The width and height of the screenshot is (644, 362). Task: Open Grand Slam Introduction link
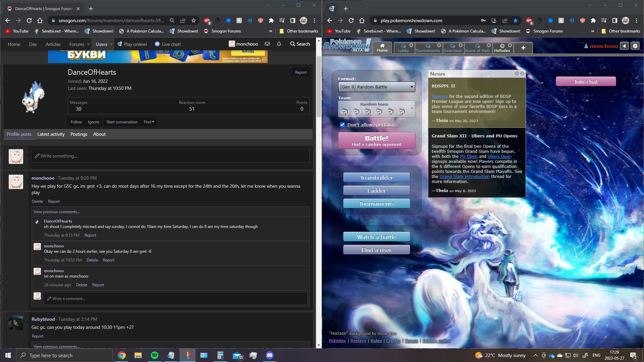(x=465, y=177)
